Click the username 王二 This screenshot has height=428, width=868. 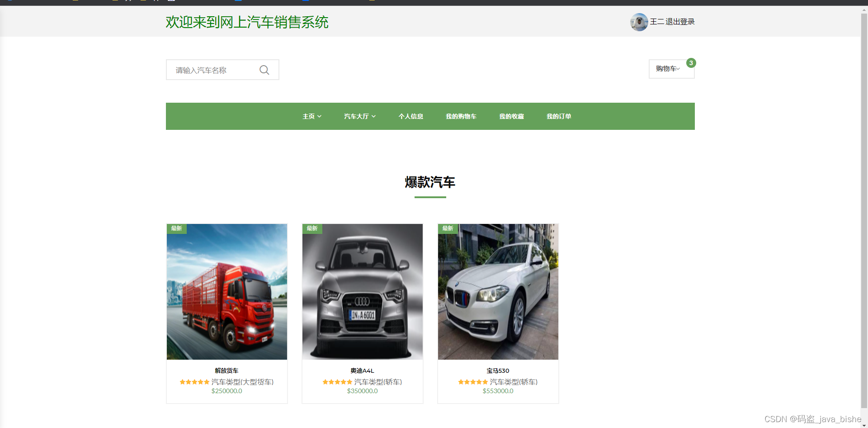coord(657,22)
